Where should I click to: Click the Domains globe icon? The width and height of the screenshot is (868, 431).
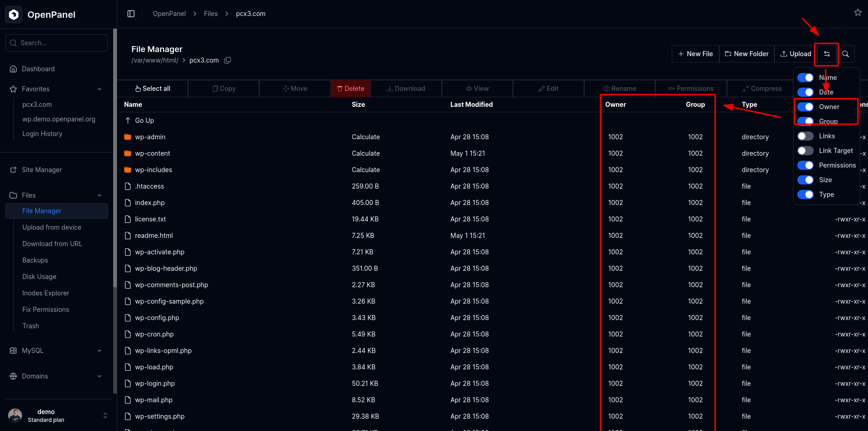(x=13, y=376)
